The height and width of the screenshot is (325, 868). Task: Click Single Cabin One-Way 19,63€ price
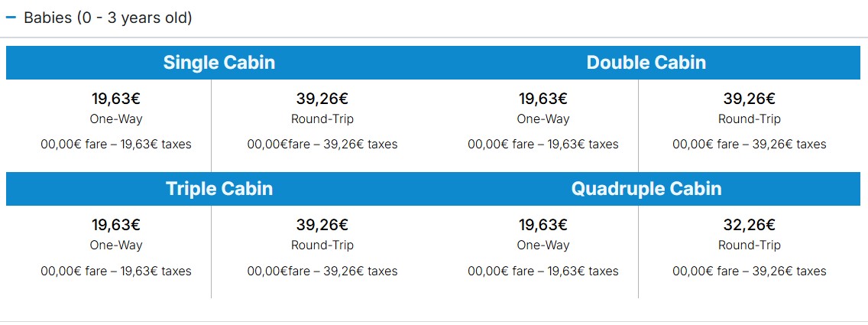coord(116,99)
